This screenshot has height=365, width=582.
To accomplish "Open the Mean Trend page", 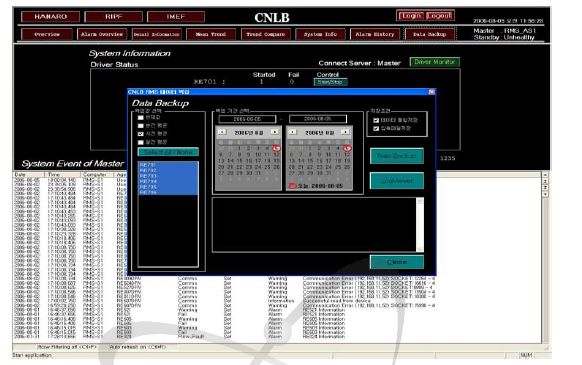I will [211, 34].
